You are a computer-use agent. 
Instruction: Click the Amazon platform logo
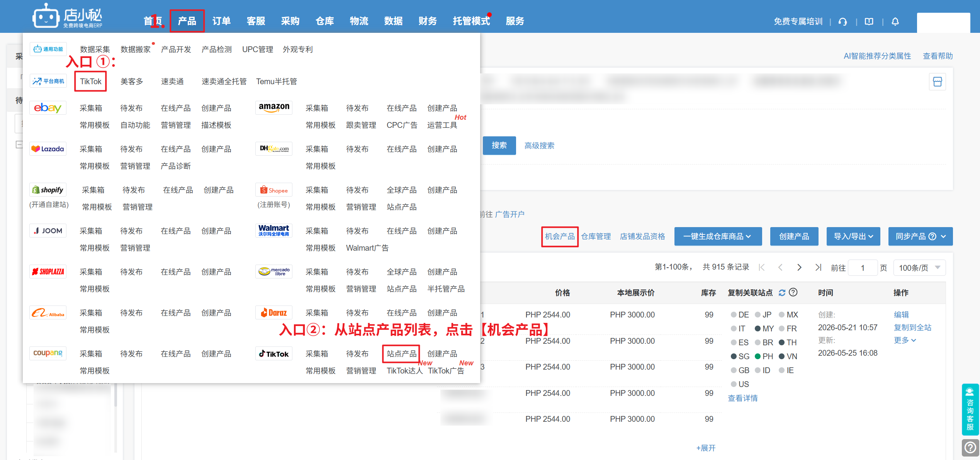click(x=274, y=108)
